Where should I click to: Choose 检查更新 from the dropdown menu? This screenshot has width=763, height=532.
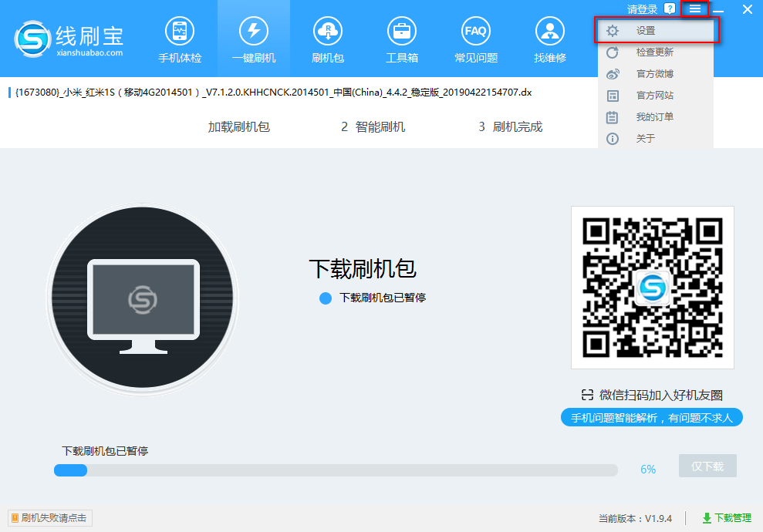coord(656,52)
